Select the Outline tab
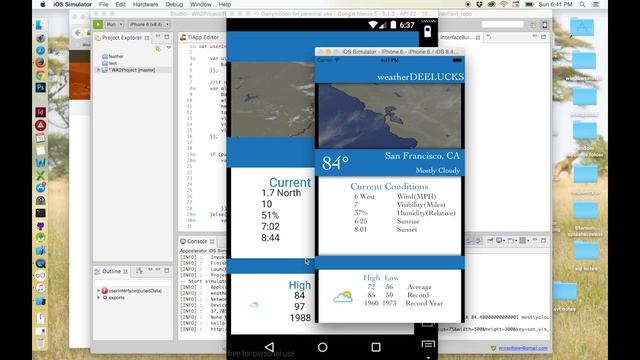Viewport: 640px width, 360px height. 111,271
